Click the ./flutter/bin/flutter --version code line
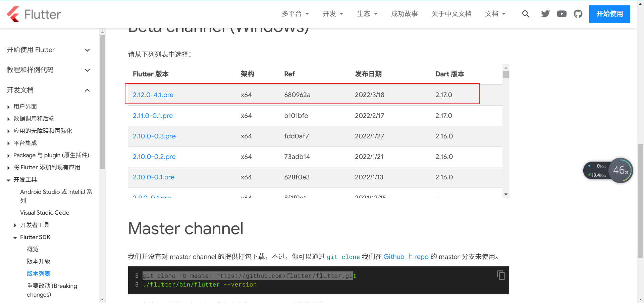644x303 pixels. (x=200, y=285)
